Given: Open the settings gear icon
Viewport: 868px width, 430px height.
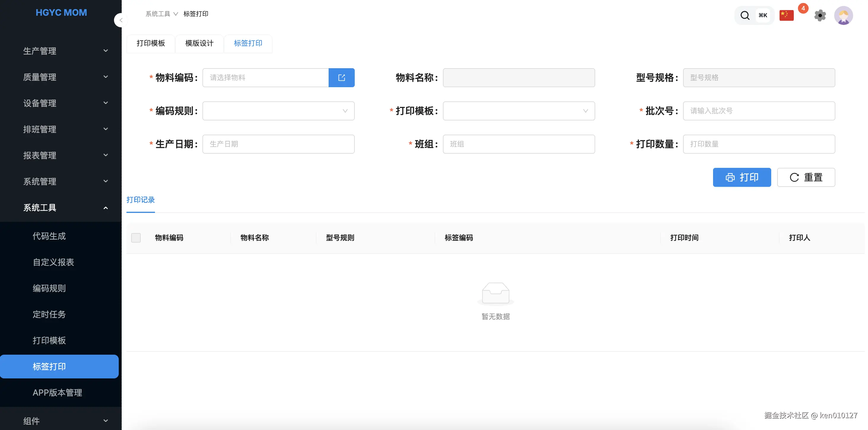Looking at the screenshot, I should coord(820,15).
